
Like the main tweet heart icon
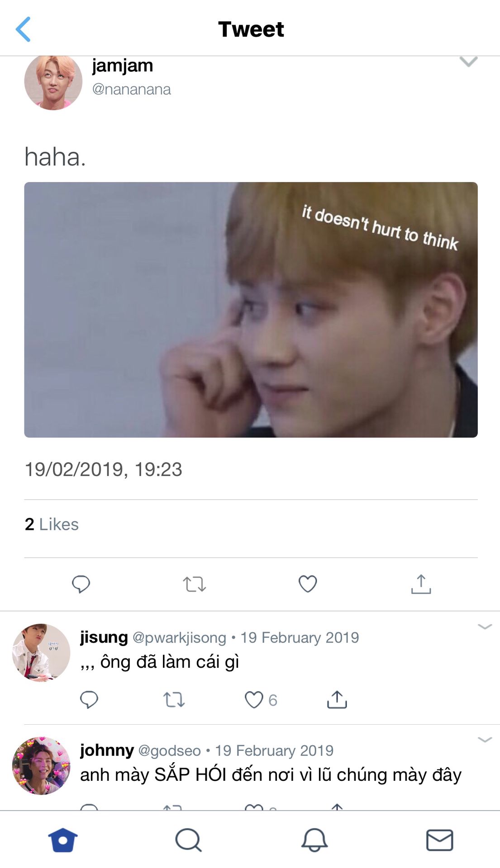[x=308, y=584]
